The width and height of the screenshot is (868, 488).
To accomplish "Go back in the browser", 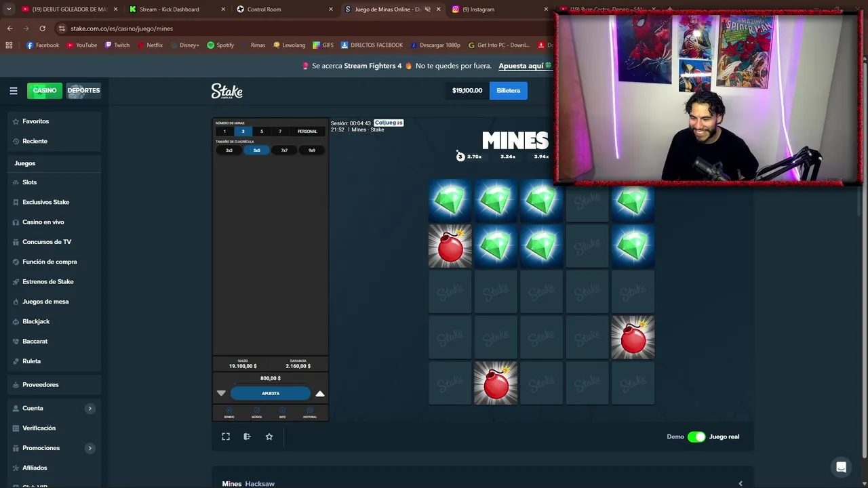I will pyautogui.click(x=9, y=28).
